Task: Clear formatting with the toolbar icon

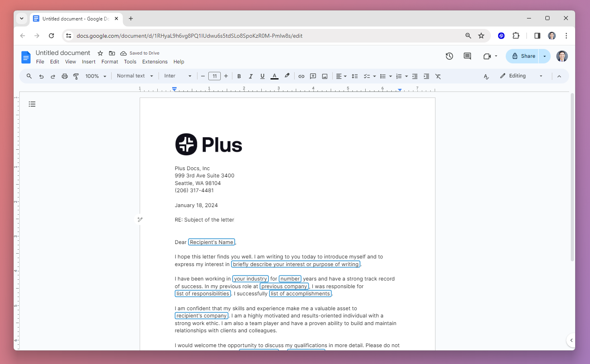Action: click(x=438, y=76)
